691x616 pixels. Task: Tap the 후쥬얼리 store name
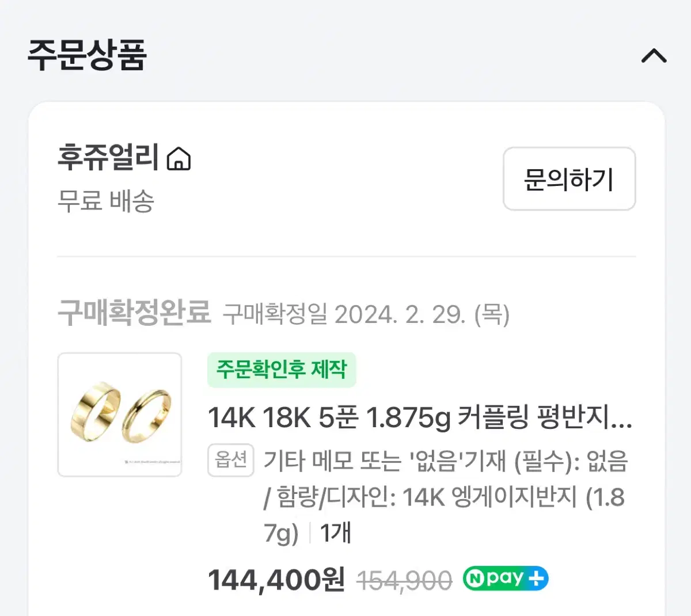[x=108, y=157]
